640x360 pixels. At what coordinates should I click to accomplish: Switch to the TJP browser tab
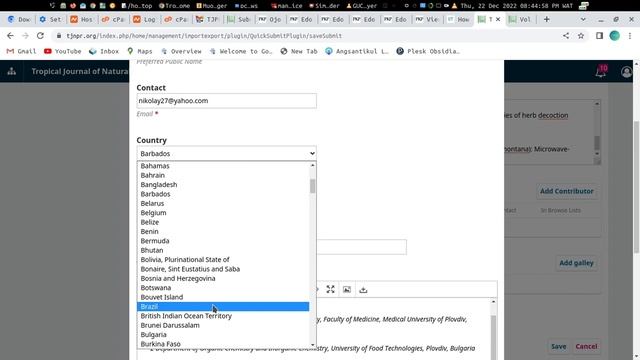(x=207, y=19)
